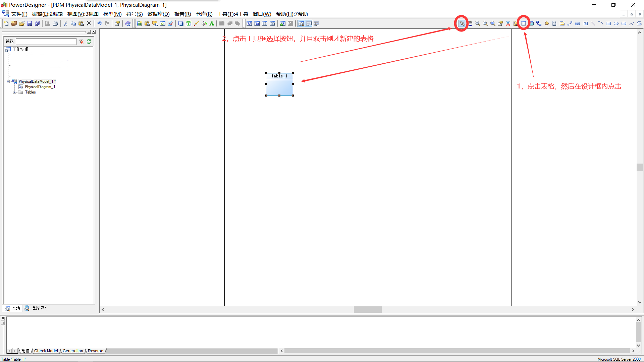The height and width of the screenshot is (362, 644).
Task: Select the Polyline tool
Action: coord(632,23)
